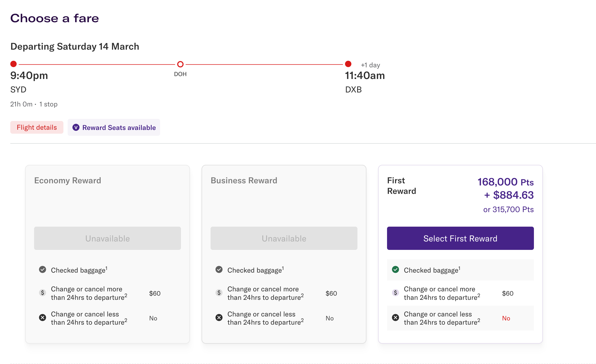The image size is (596, 364).
Task: Click the SYD departure dot on the route line
Action: pos(13,64)
